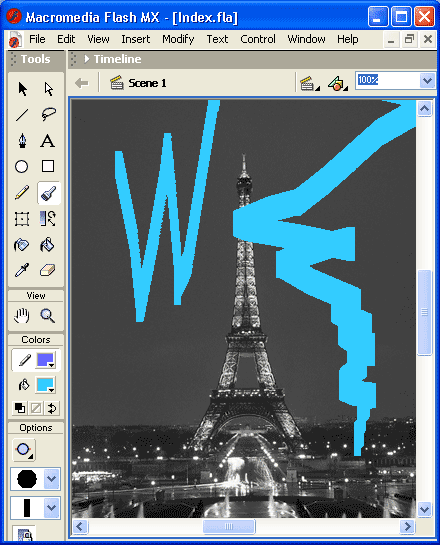Select the Text tool
The height and width of the screenshot is (545, 440).
48,140
